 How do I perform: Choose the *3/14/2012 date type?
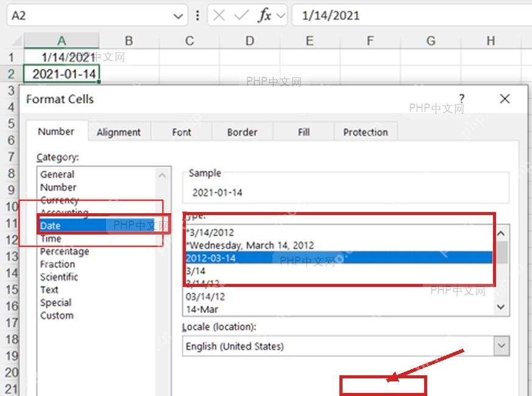339,233
